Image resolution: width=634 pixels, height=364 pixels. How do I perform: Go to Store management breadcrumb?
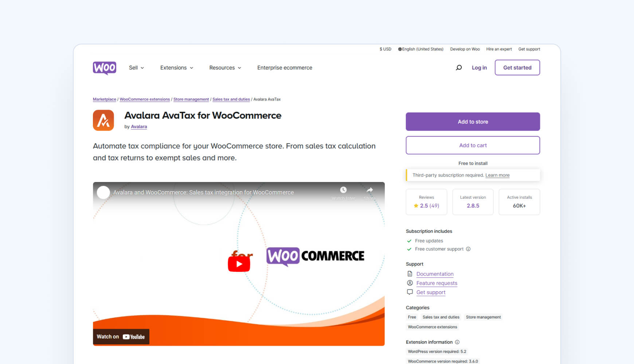(191, 99)
